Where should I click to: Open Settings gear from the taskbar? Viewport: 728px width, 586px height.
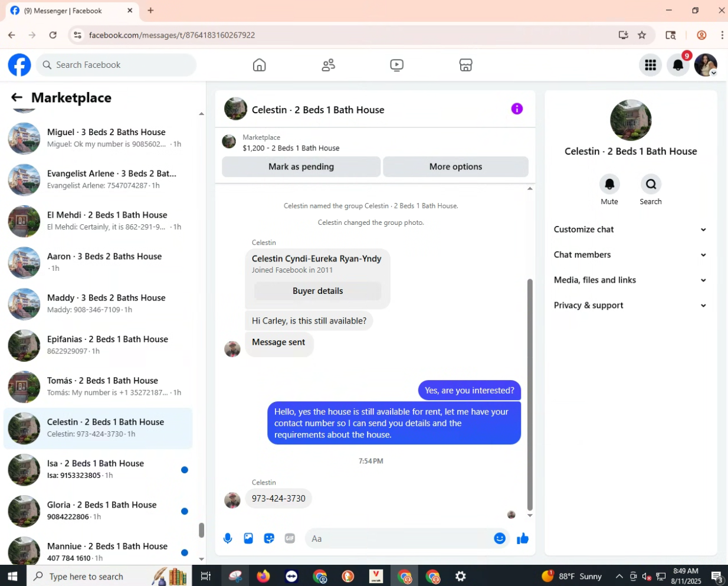461,576
